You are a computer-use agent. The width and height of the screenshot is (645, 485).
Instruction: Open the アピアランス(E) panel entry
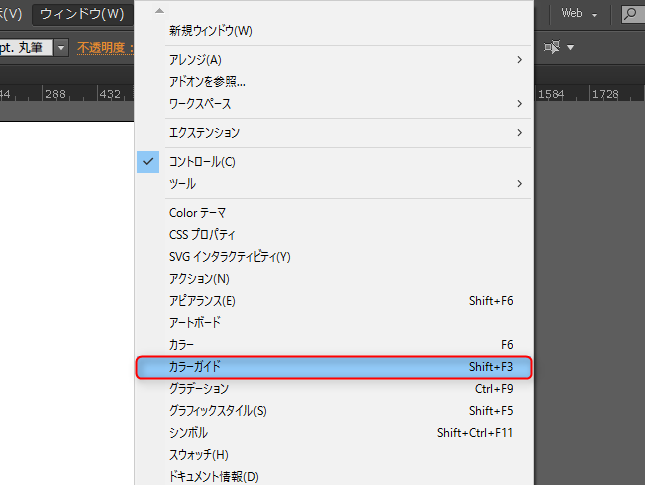202,300
